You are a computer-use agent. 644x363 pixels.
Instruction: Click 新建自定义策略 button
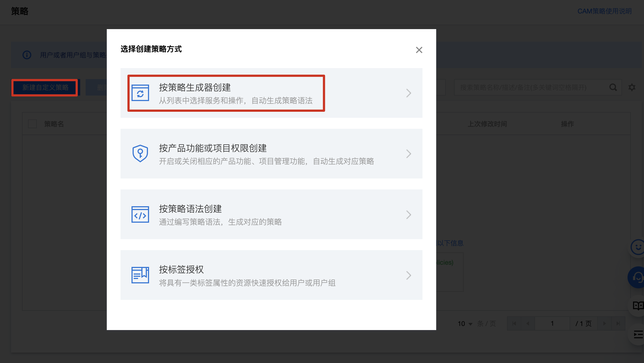click(45, 88)
